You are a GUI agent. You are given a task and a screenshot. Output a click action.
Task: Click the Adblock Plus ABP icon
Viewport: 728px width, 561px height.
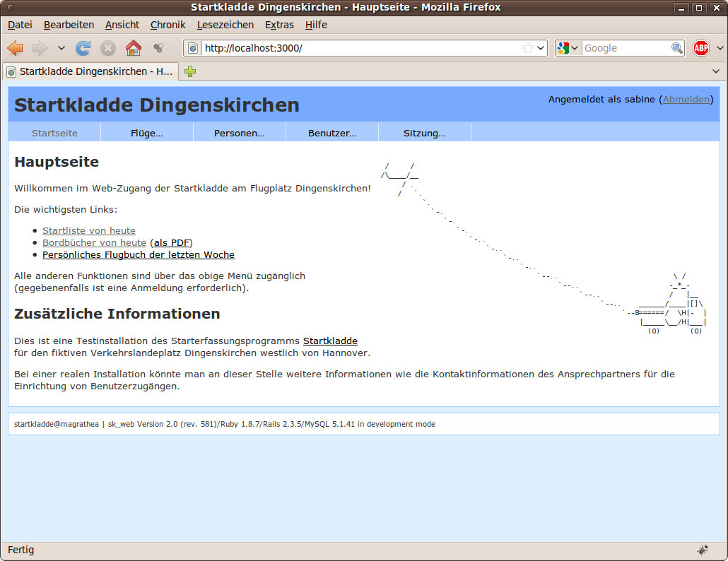click(701, 48)
